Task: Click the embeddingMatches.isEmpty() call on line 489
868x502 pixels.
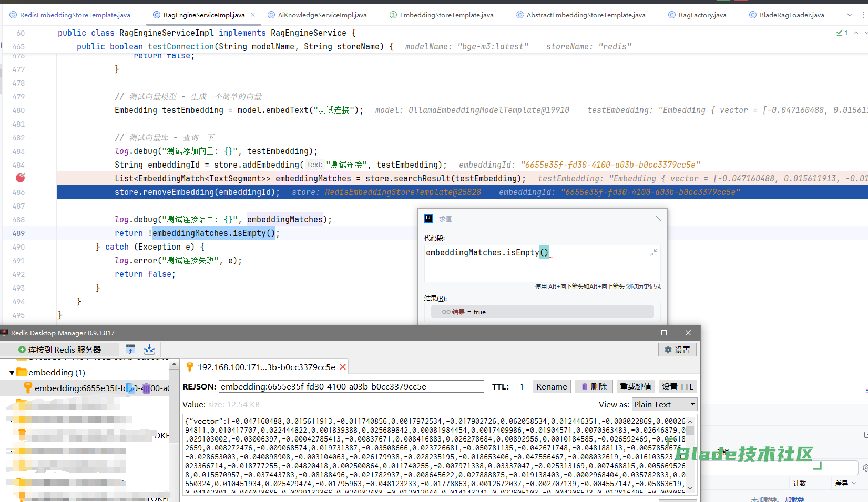Action: click(x=214, y=233)
